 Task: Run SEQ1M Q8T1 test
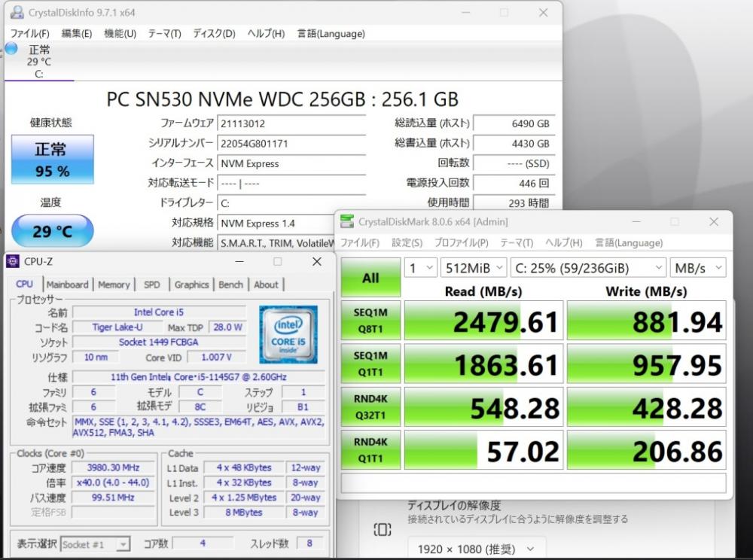click(x=370, y=321)
